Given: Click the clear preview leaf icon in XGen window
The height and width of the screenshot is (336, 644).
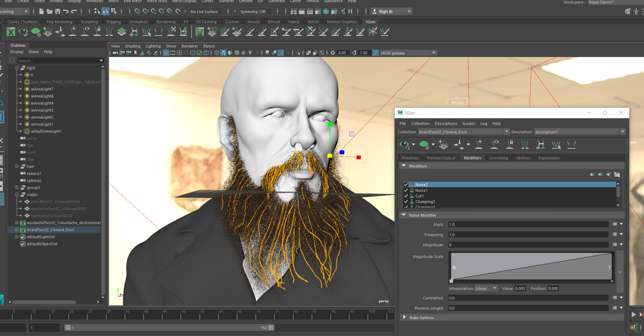Looking at the screenshot, I should 424,144.
